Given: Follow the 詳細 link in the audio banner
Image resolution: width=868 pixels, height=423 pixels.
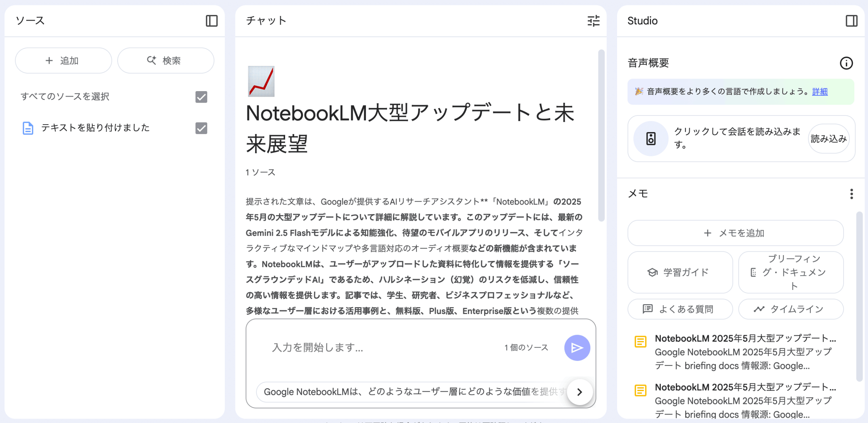Looking at the screenshot, I should click(820, 91).
